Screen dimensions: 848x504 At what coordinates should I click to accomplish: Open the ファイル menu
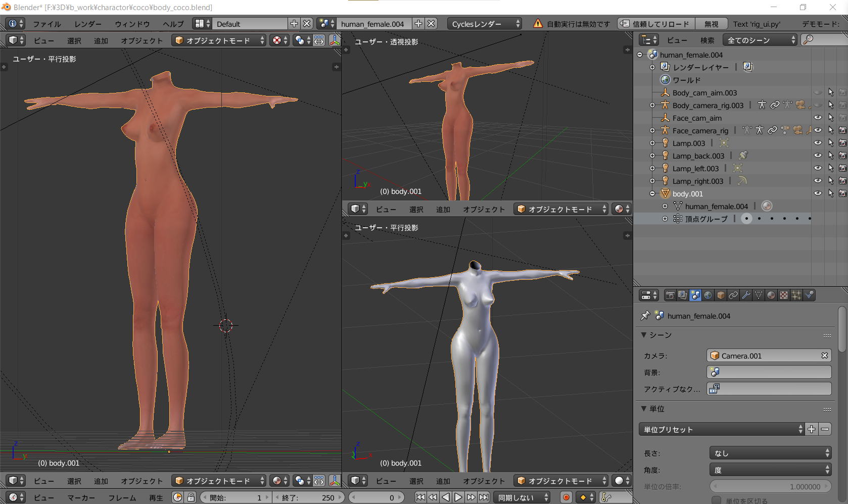[x=46, y=24]
